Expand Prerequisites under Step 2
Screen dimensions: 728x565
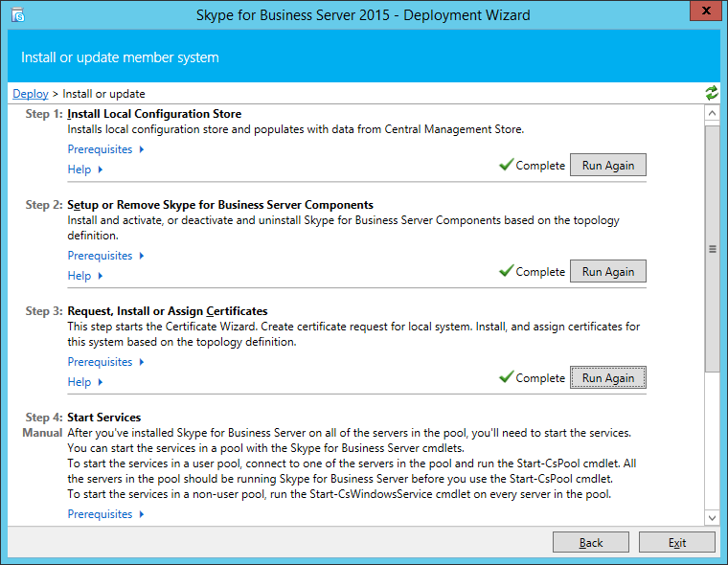pos(105,256)
